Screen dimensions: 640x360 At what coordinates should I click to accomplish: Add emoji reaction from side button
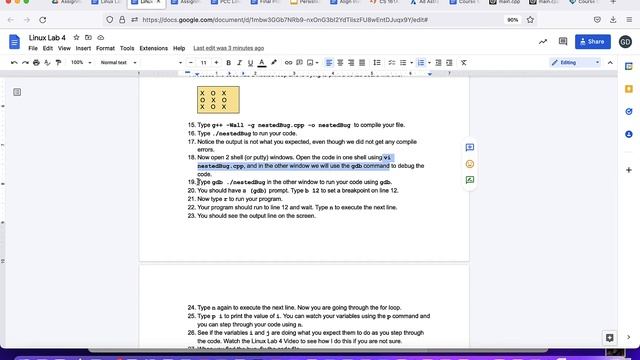pyautogui.click(x=470, y=164)
